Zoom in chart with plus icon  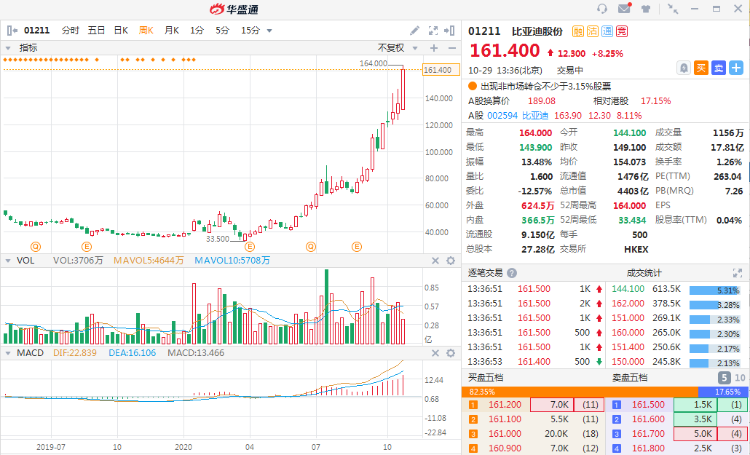coord(434,48)
